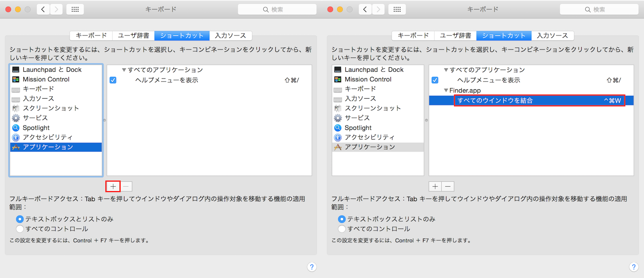Click screenshot icon in right window's sidebar
Viewport: 644px width, 278px height.
point(338,108)
